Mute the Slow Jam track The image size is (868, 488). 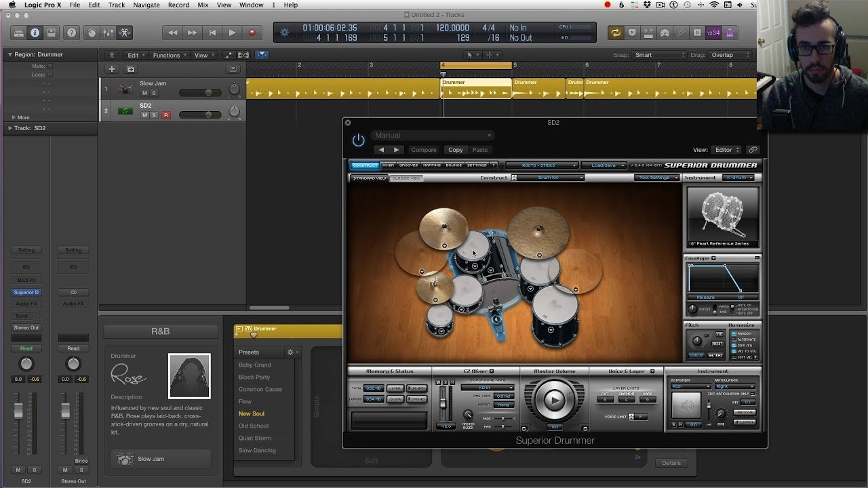(x=144, y=93)
